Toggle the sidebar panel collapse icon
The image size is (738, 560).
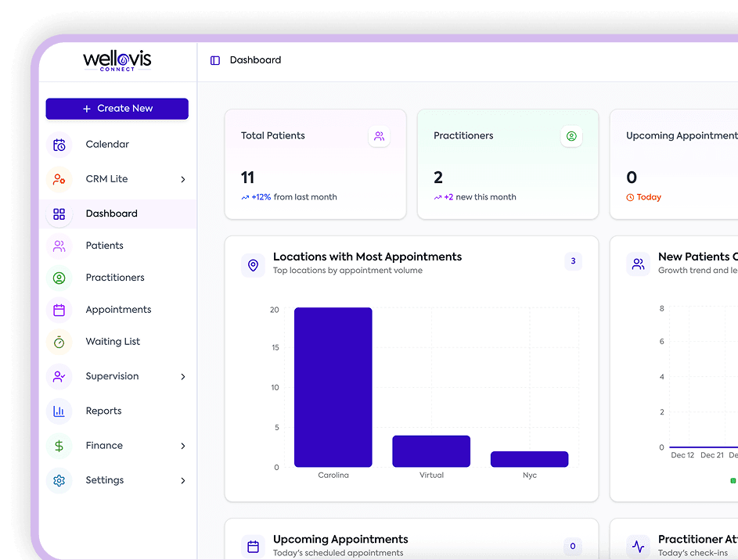click(215, 60)
